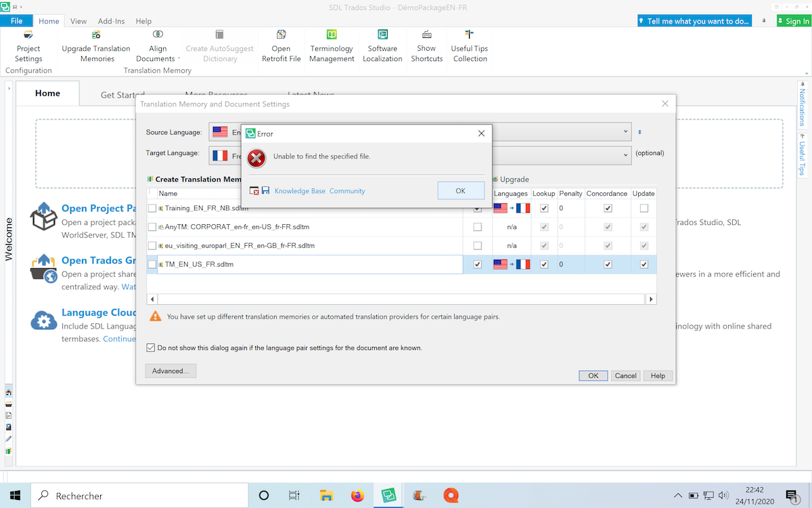The width and height of the screenshot is (812, 508).
Task: Click Upgrade Translation Memories icon
Action: (x=96, y=35)
